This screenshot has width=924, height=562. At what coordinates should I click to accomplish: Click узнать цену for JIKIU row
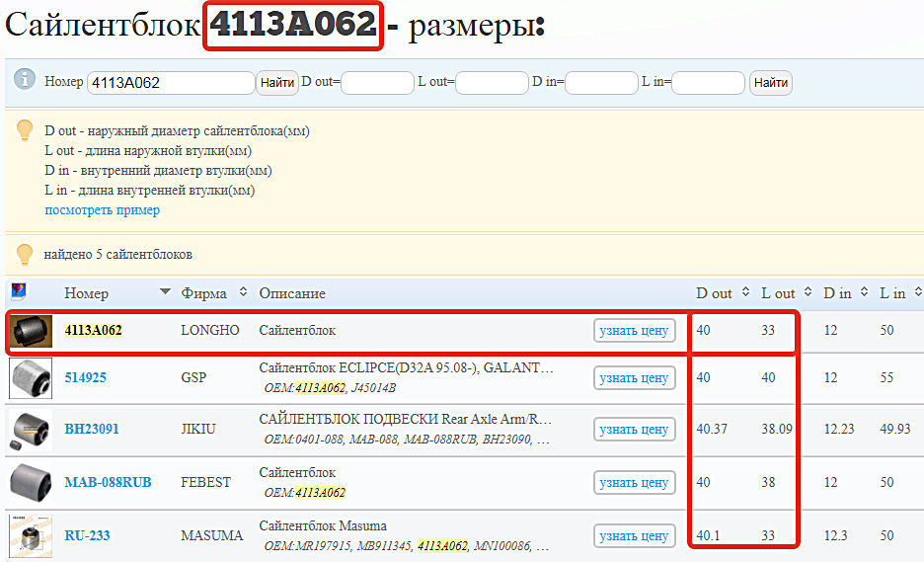tap(634, 430)
